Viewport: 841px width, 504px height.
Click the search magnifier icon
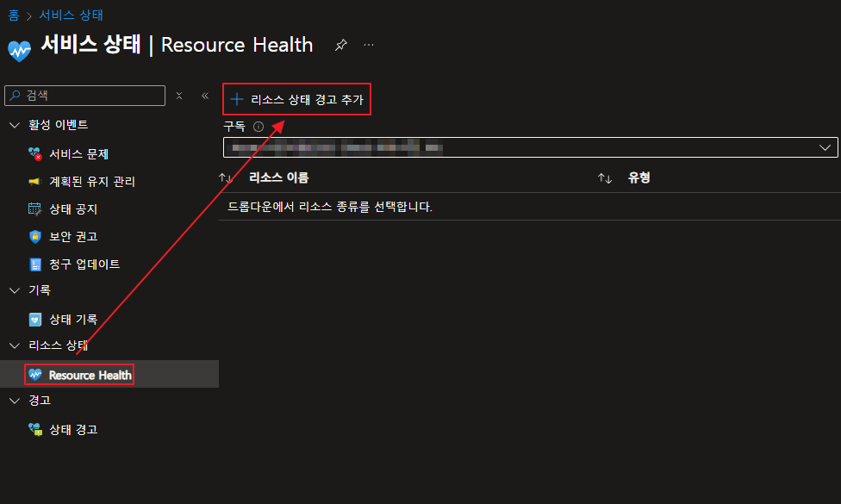click(x=15, y=96)
